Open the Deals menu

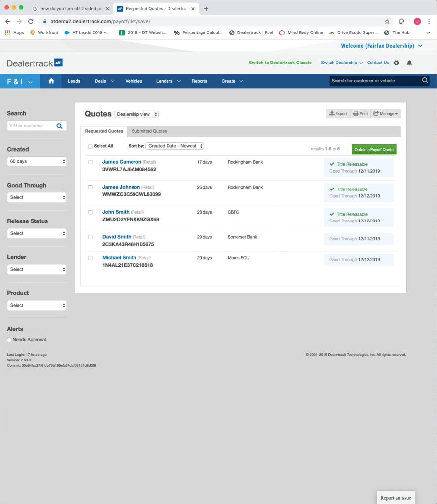click(104, 81)
